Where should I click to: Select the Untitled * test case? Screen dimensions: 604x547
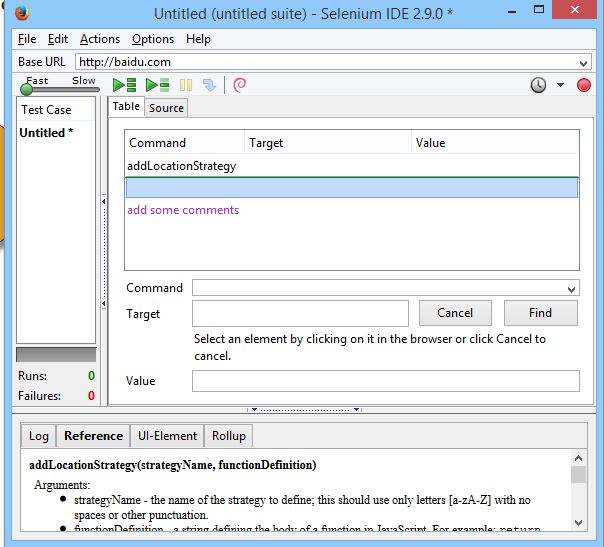pyautogui.click(x=56, y=133)
